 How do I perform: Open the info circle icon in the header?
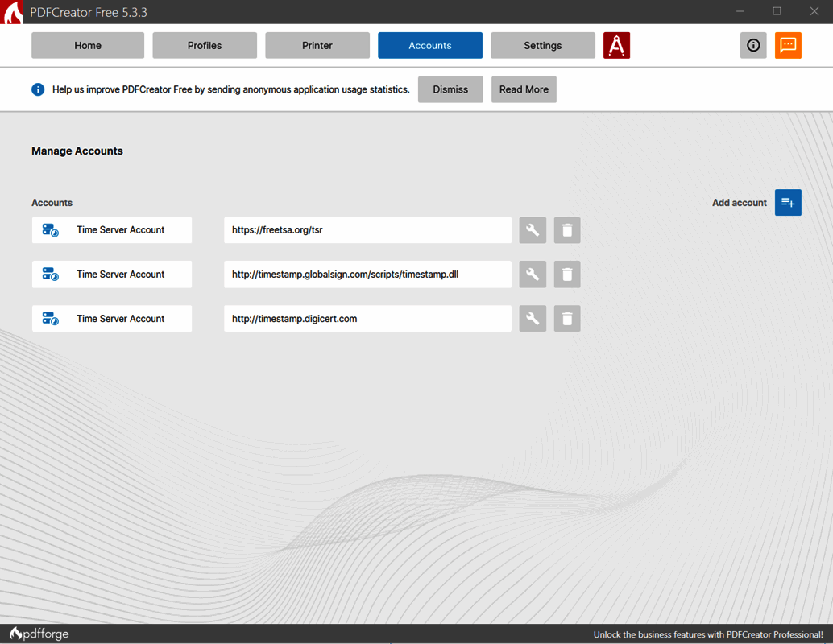(x=753, y=45)
